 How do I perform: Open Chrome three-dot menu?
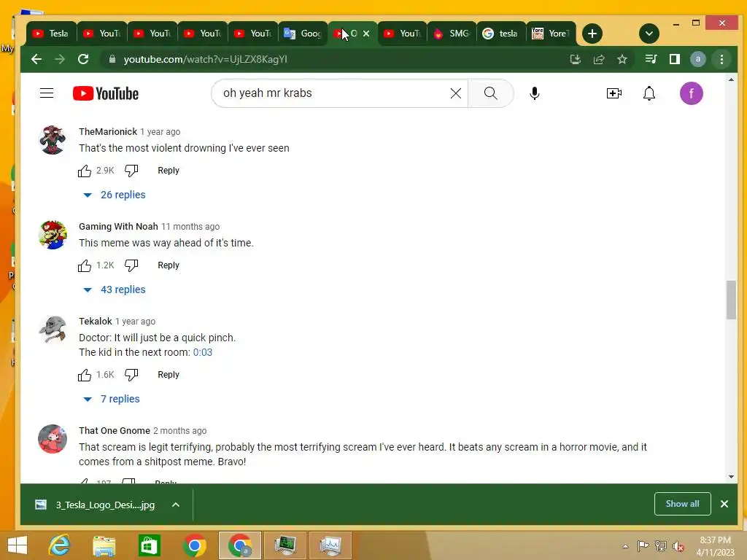coord(721,59)
